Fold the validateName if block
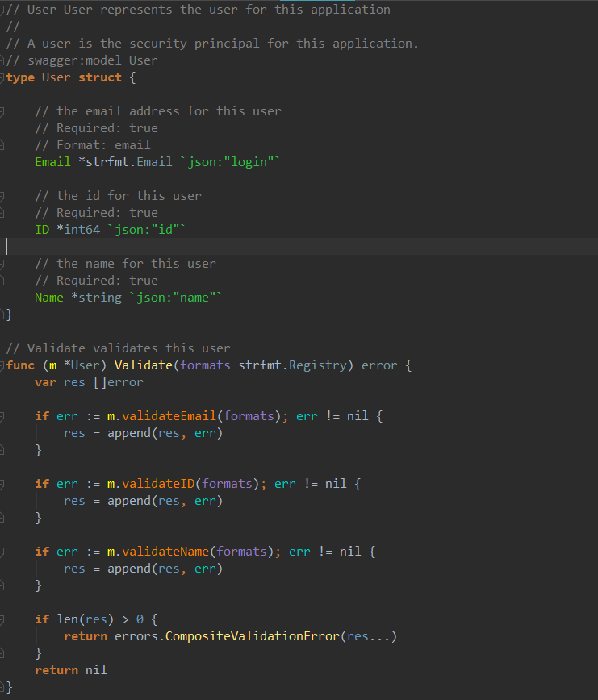Image resolution: width=598 pixels, height=700 pixels. click(x=2, y=552)
